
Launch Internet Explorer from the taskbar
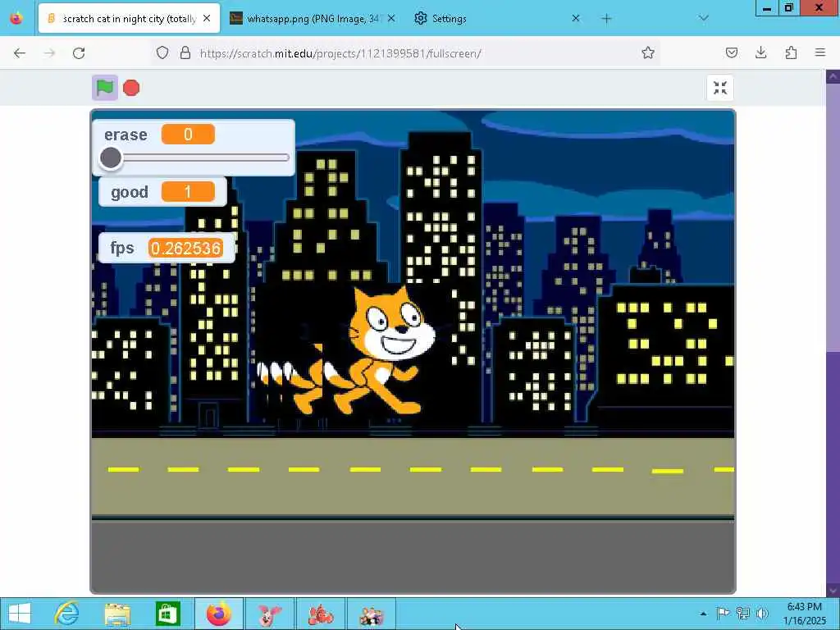(67, 614)
